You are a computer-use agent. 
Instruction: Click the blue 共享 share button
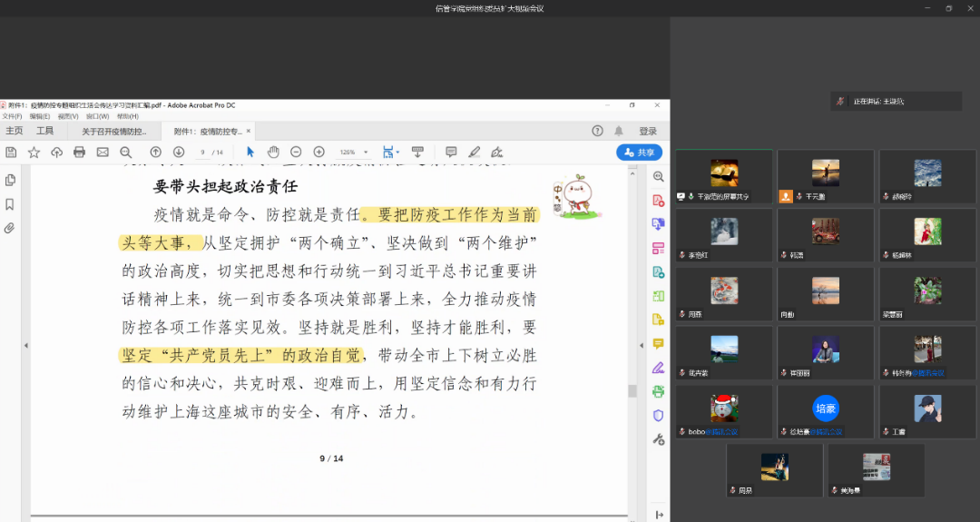pos(639,153)
